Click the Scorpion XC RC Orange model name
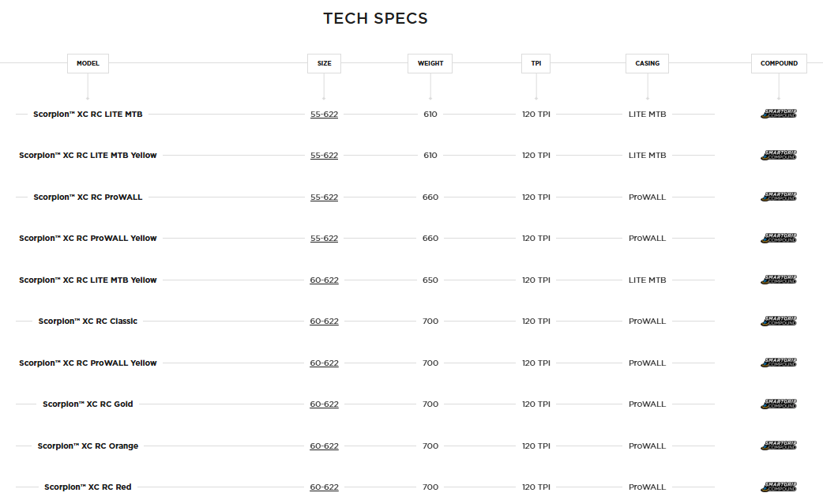Screen dimensions: 823x504 click(88, 446)
